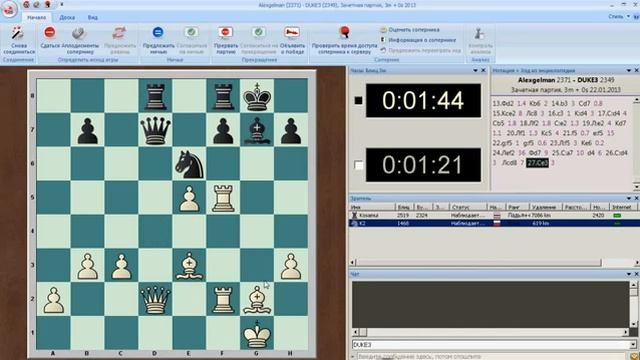Image resolution: width=640 pixels, height=360 pixels.
Task: Click the chat vertical scrollbar thumb
Action: [633, 293]
